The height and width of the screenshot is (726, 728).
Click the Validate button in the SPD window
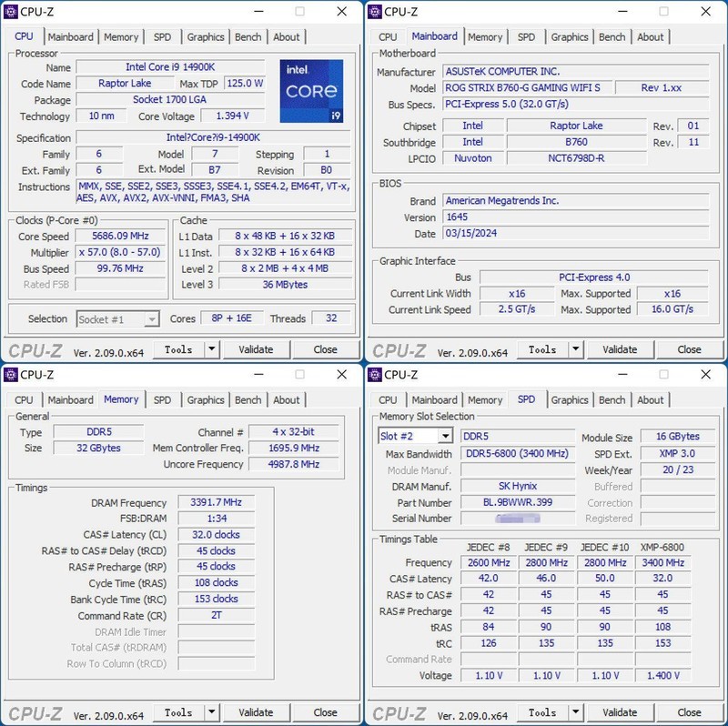click(x=622, y=712)
